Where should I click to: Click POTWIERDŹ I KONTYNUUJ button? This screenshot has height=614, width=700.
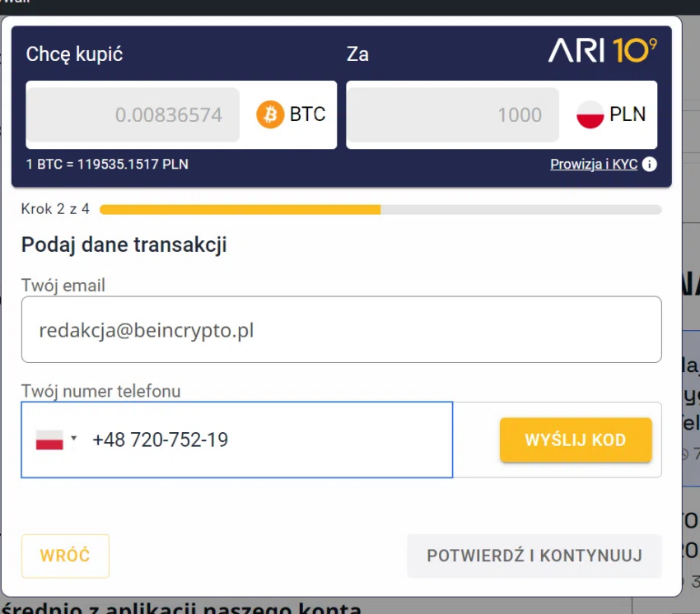coord(534,556)
